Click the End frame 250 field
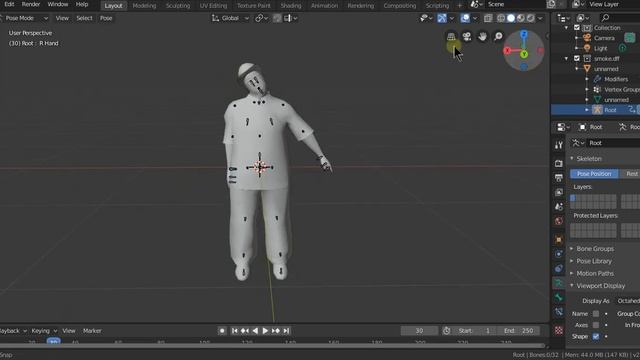The width and height of the screenshot is (640, 360). point(519,331)
